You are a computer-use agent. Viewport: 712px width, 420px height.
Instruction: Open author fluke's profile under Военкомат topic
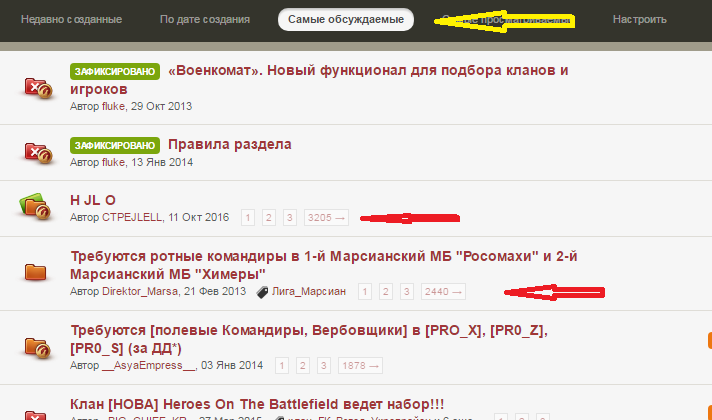113,106
